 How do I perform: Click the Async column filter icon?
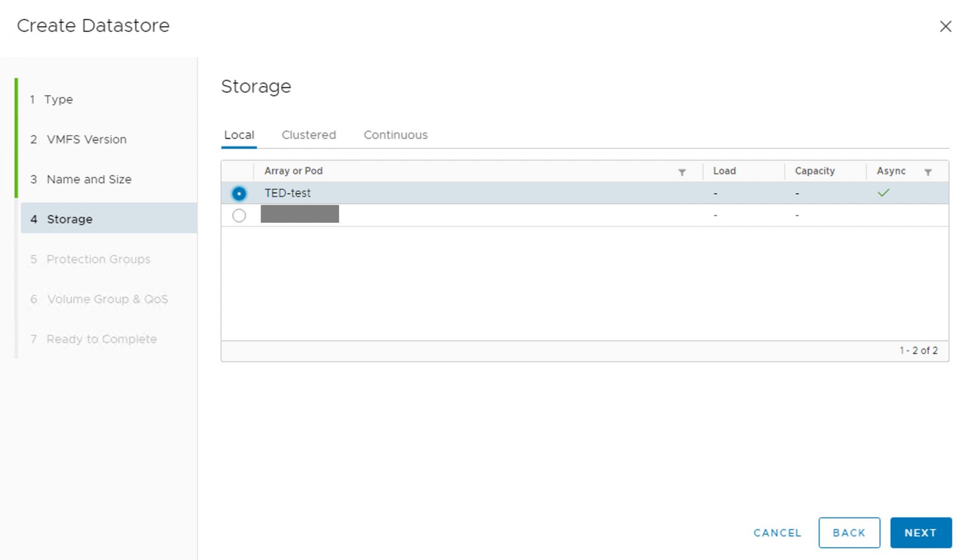point(928,172)
